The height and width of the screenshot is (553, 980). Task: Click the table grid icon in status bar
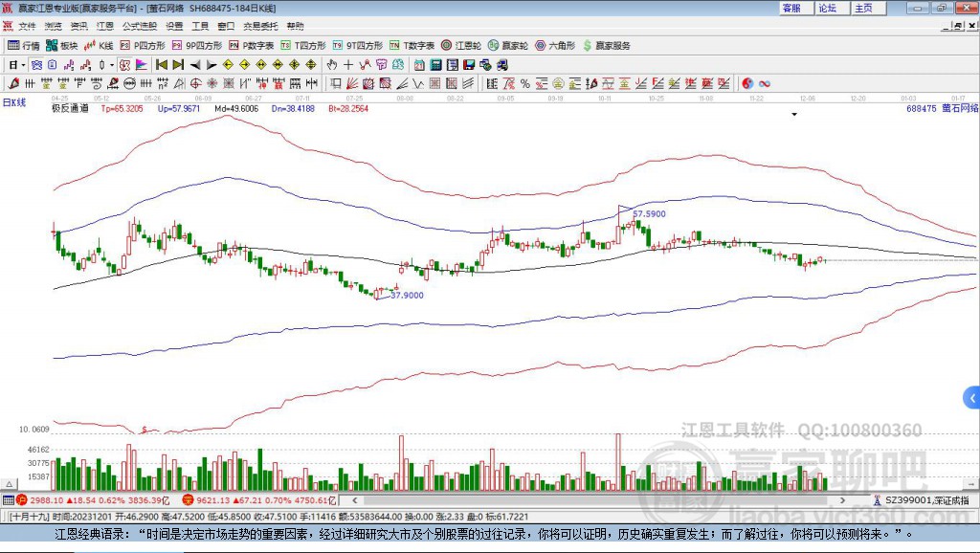tap(8, 500)
